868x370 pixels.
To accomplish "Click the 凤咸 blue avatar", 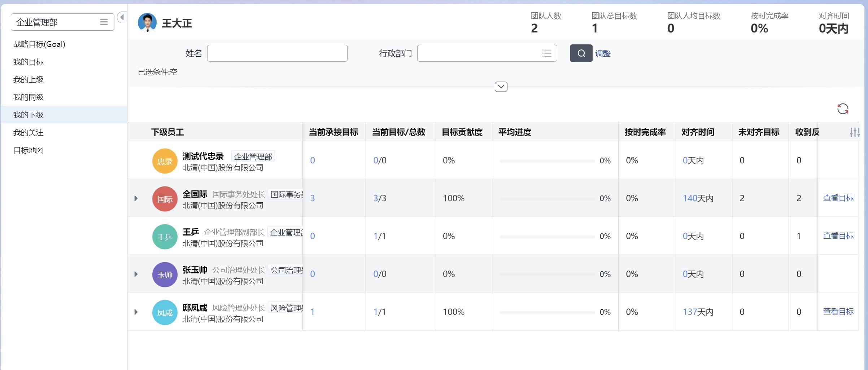I will 165,313.
